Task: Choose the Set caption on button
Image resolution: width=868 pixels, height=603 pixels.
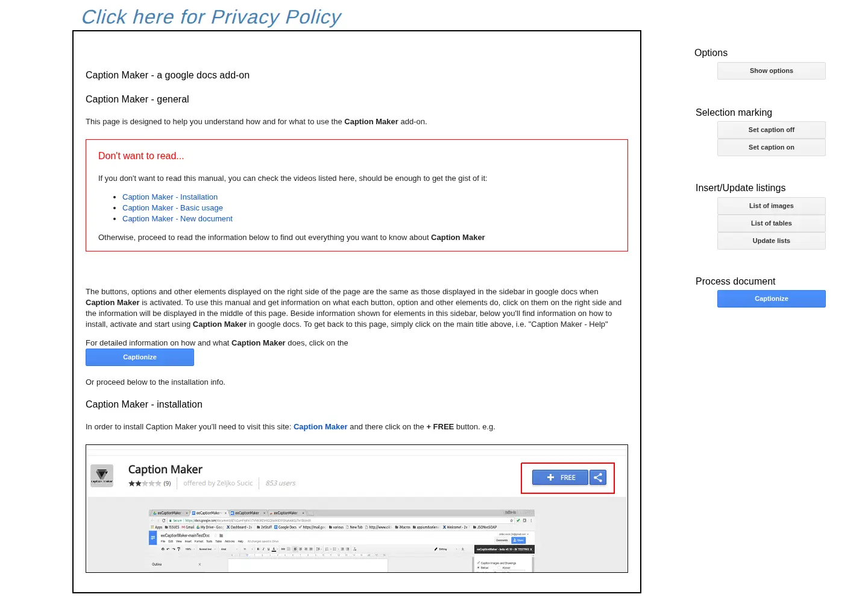Action: tap(772, 147)
